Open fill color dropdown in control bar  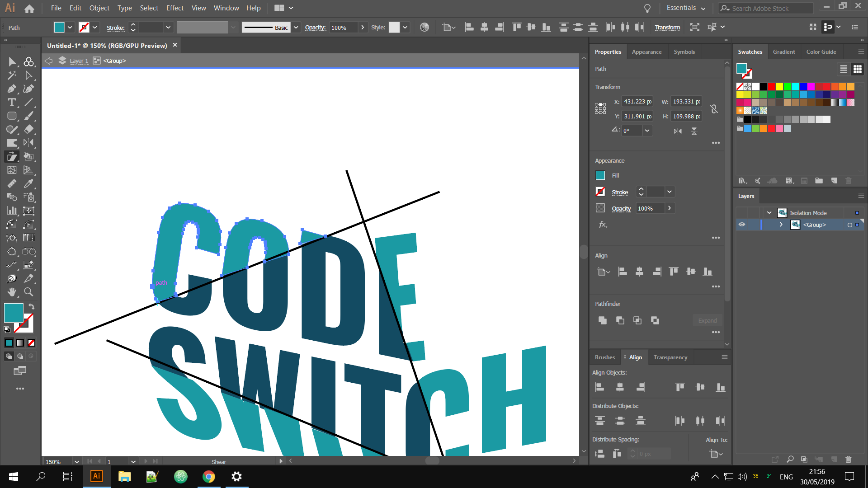tap(70, 28)
